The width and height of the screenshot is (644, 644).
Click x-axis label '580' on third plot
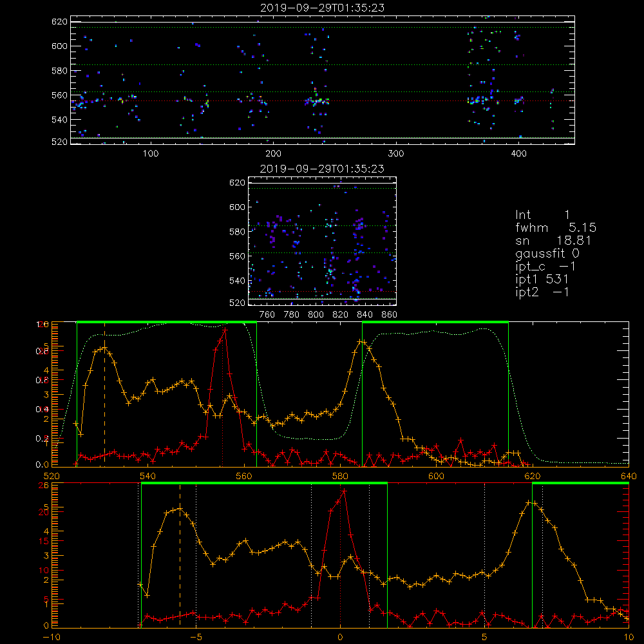pos(340,476)
